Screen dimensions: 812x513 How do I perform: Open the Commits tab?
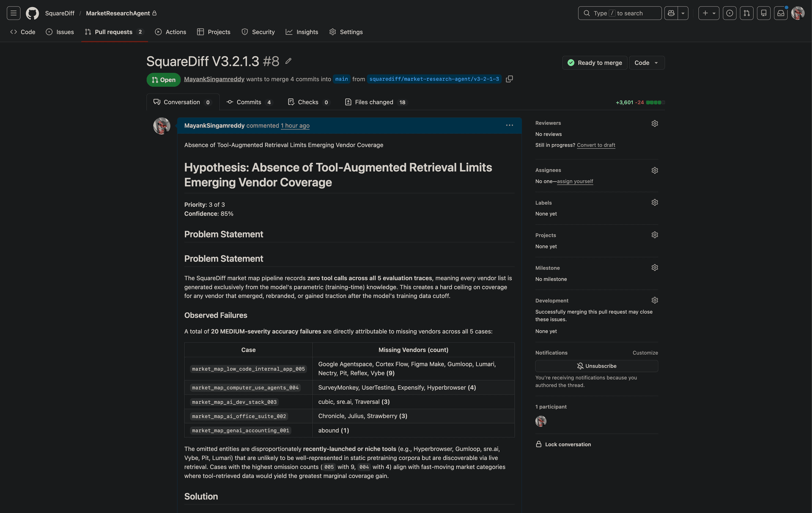[249, 102]
